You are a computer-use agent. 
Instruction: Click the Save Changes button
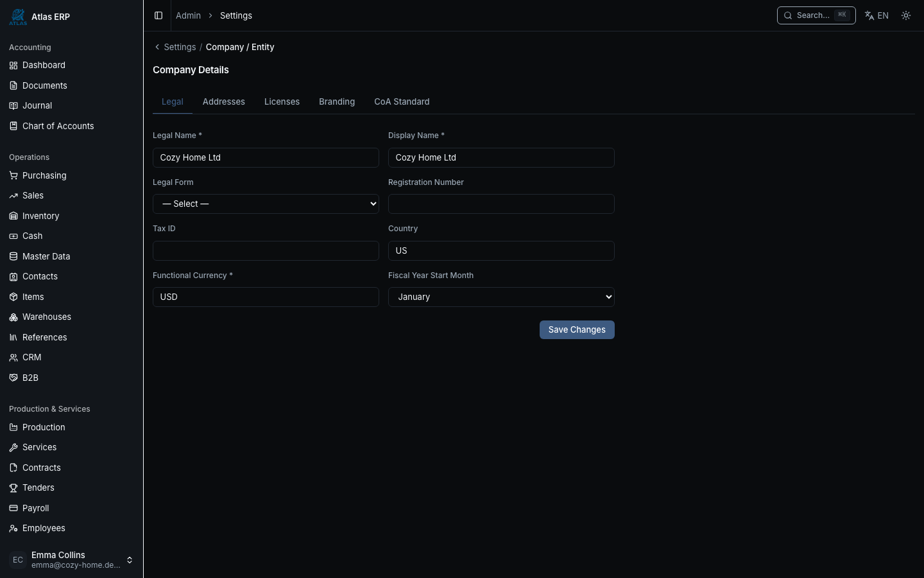577,329
